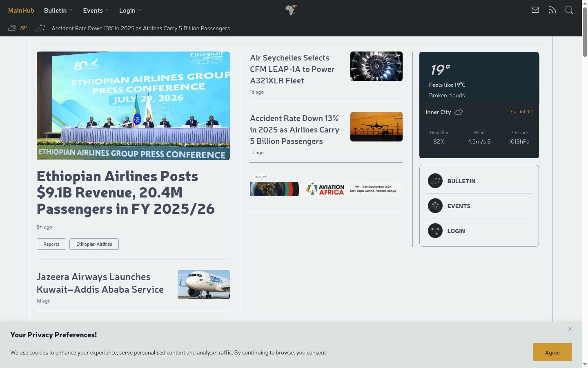Click the Login round icon in sidebar
This screenshot has height=368, width=588.
435,231
